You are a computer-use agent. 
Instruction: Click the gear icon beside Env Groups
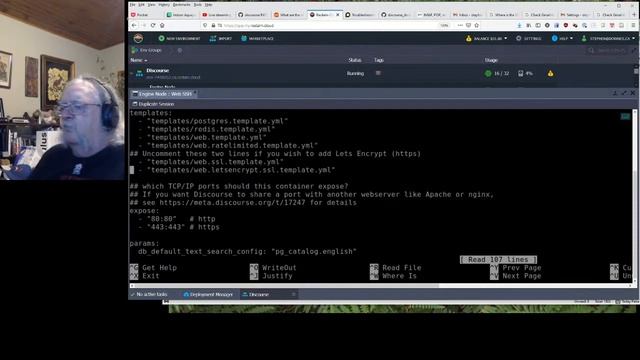point(180,50)
